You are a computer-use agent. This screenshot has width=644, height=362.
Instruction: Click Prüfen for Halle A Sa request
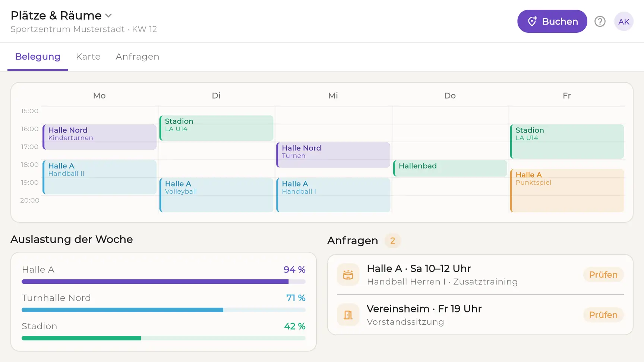[x=603, y=275]
